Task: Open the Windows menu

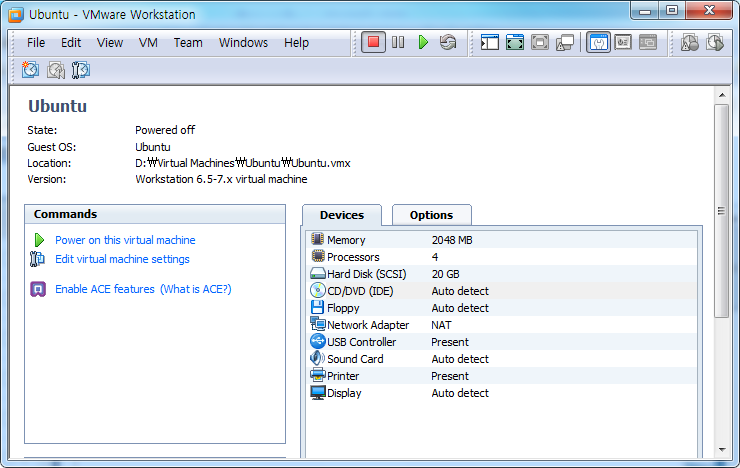Action: tap(243, 42)
